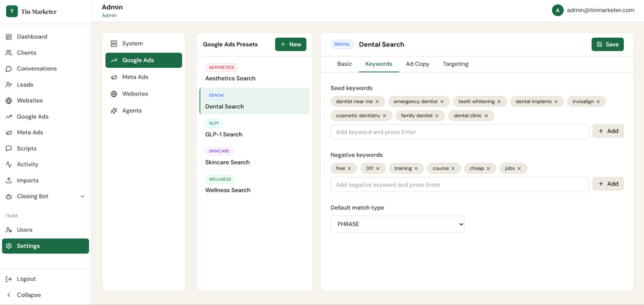Select the GLP-1 Search preset

click(x=254, y=129)
